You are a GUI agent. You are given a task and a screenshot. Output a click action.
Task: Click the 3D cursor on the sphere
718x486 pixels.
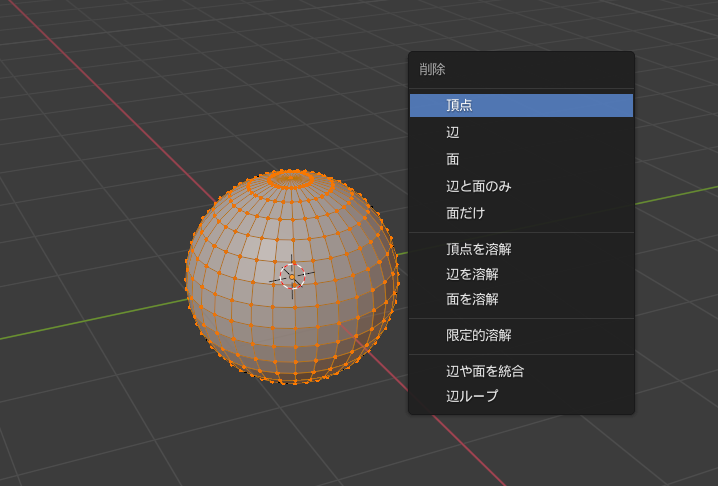[x=292, y=277]
